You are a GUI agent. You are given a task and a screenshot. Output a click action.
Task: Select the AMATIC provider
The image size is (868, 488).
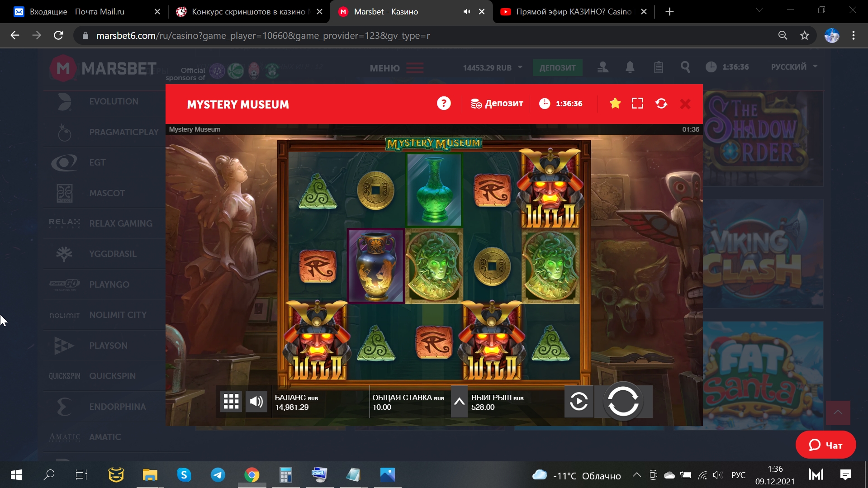click(104, 437)
